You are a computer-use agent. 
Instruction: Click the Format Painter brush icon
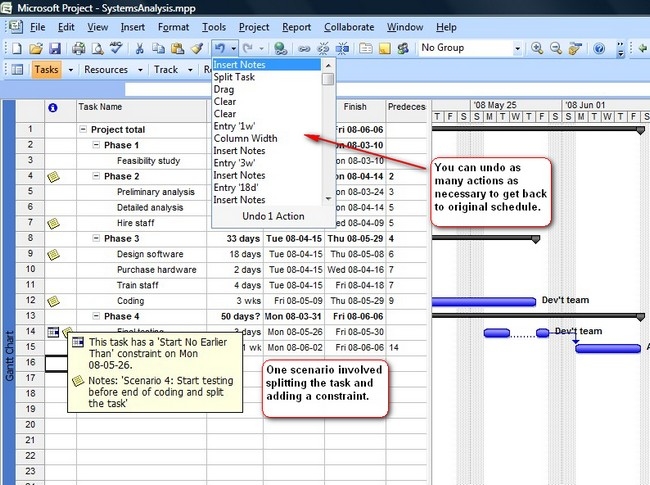click(x=197, y=48)
